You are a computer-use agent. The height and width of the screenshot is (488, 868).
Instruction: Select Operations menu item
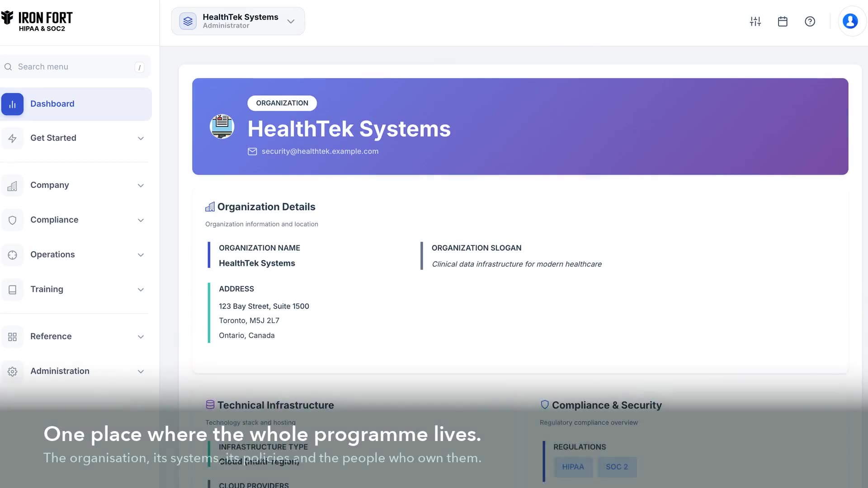coord(76,255)
